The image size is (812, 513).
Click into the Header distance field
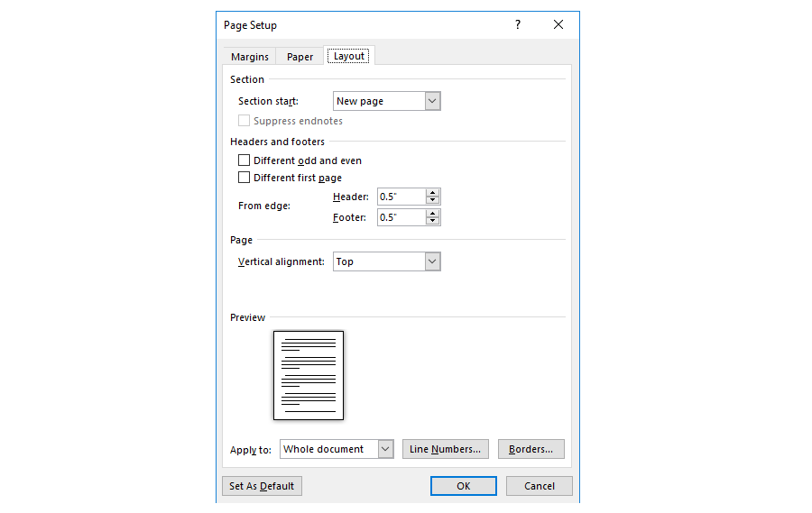point(401,197)
